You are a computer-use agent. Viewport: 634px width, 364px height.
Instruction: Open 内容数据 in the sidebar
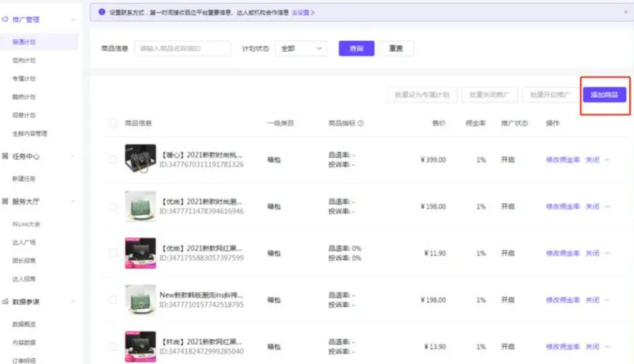pyautogui.click(x=24, y=343)
